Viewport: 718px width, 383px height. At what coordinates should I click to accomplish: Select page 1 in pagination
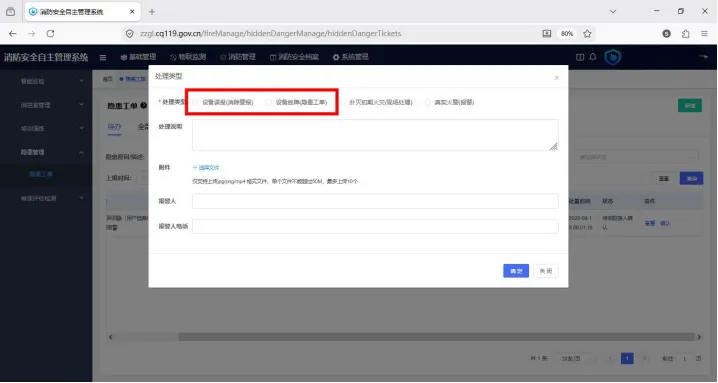coord(627,358)
